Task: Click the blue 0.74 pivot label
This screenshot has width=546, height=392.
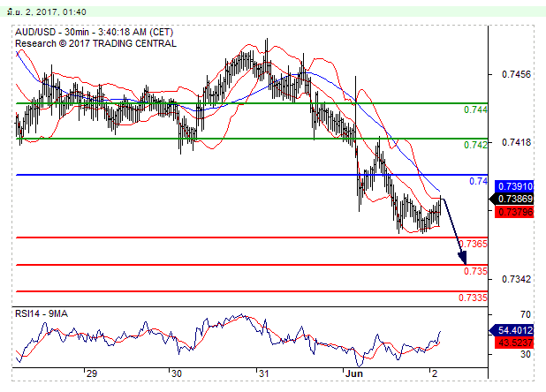Action: (479, 181)
